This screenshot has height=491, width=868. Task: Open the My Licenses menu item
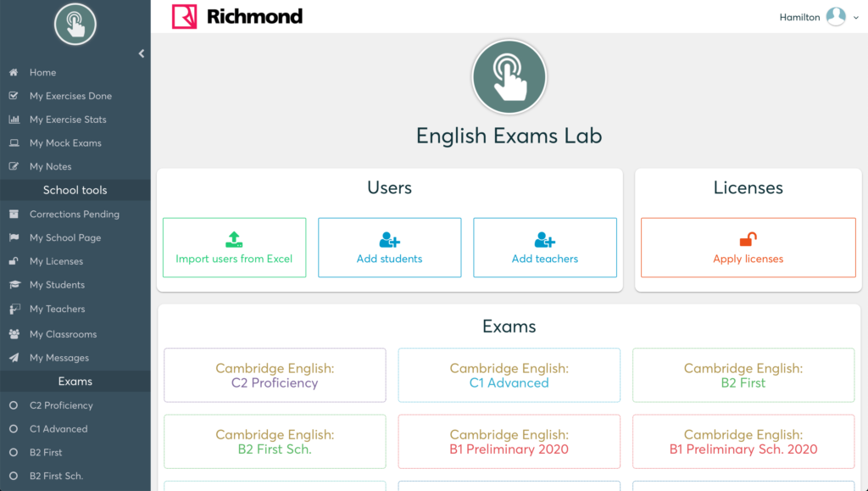[56, 261]
